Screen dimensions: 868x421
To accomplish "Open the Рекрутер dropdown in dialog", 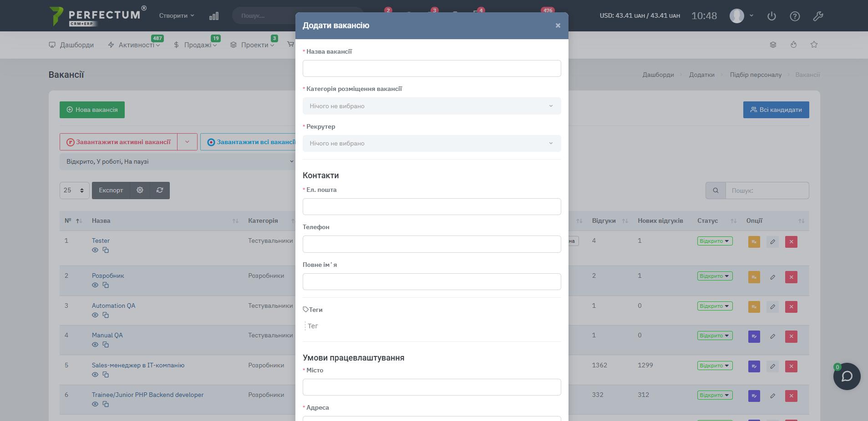I will (431, 143).
